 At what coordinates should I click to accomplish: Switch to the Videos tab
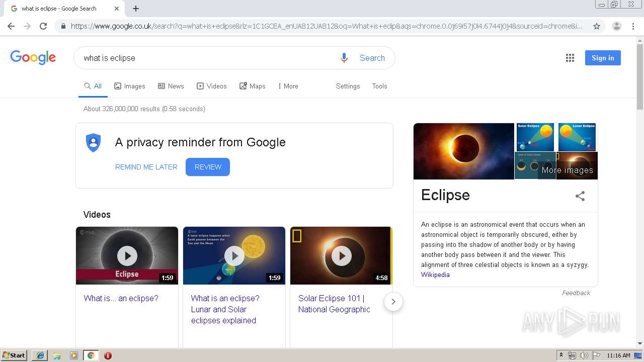click(x=212, y=86)
